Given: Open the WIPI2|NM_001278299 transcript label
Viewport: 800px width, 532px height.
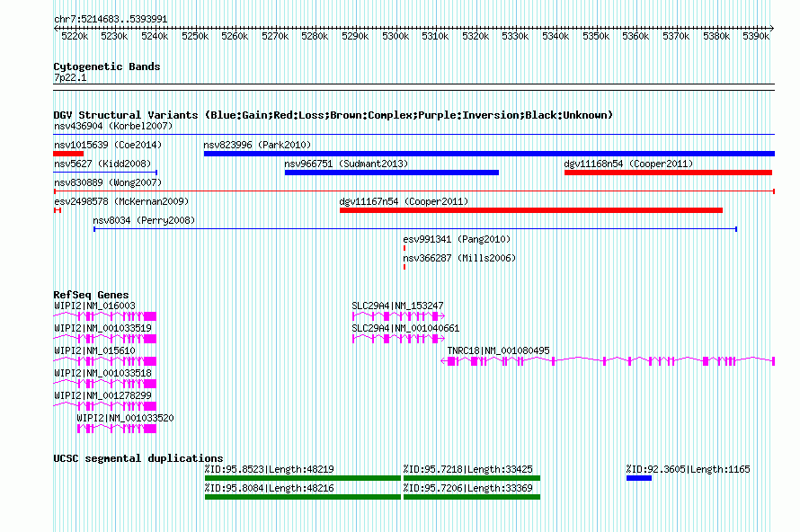Looking at the screenshot, I should pyautogui.click(x=102, y=395).
